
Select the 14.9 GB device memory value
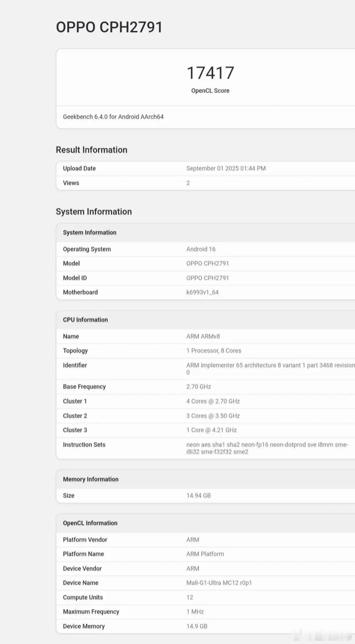197,626
